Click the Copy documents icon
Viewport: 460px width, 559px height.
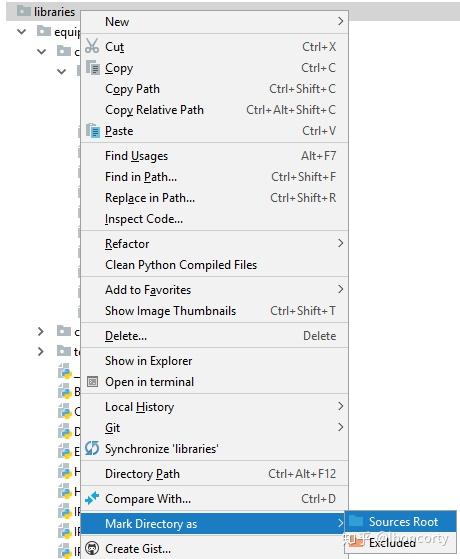93,67
